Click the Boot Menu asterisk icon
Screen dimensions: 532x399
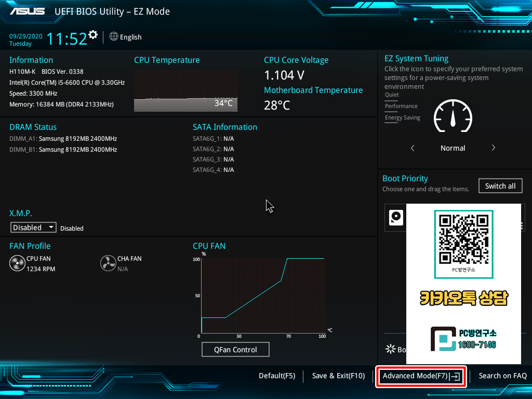point(391,349)
